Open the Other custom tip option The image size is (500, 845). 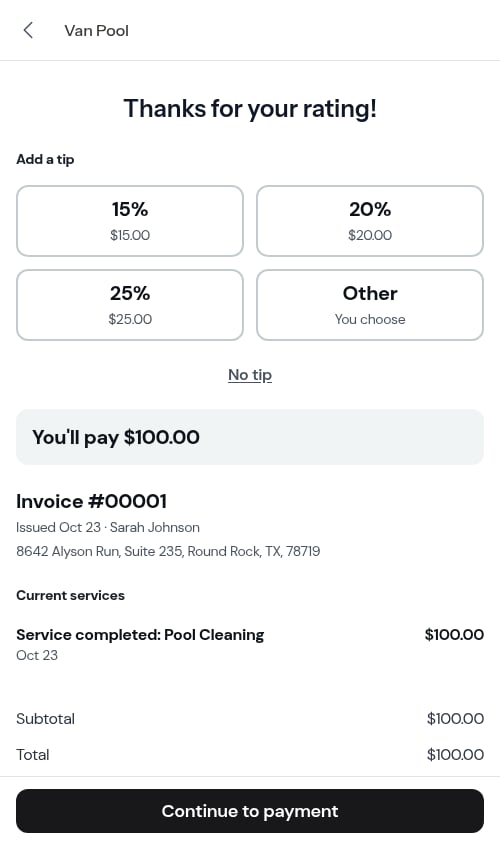pos(370,305)
